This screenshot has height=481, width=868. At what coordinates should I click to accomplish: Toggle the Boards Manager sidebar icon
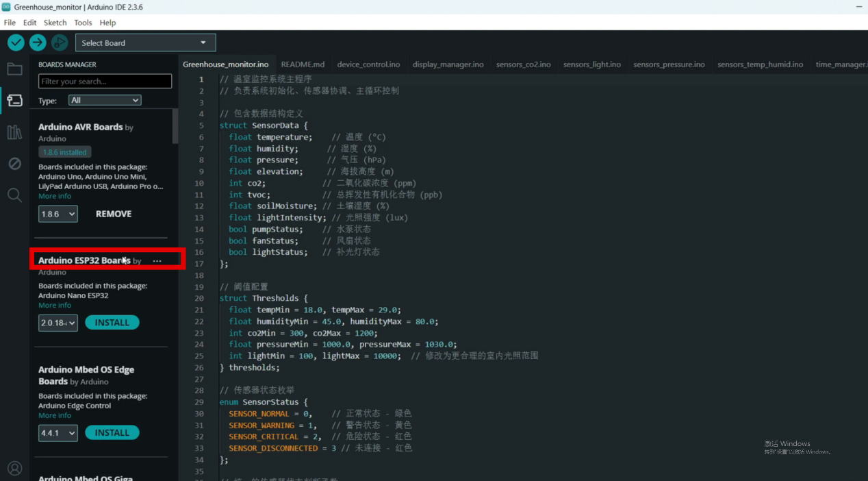(14, 101)
